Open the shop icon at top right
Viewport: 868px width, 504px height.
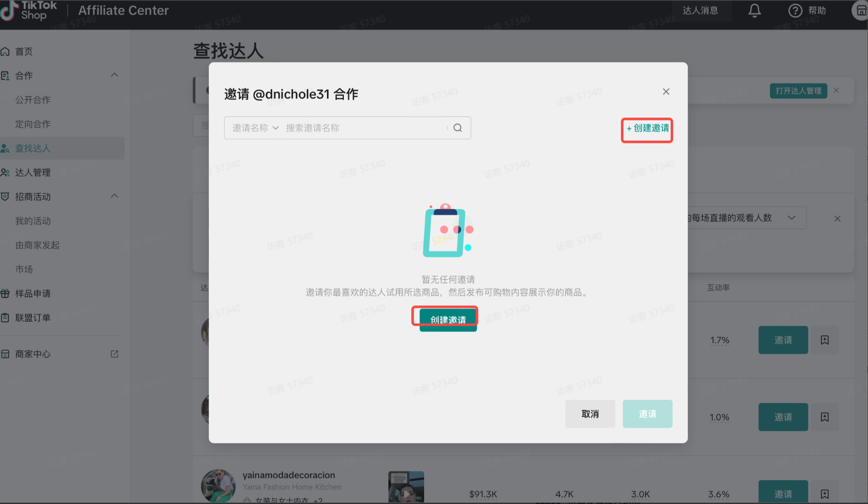tap(861, 10)
